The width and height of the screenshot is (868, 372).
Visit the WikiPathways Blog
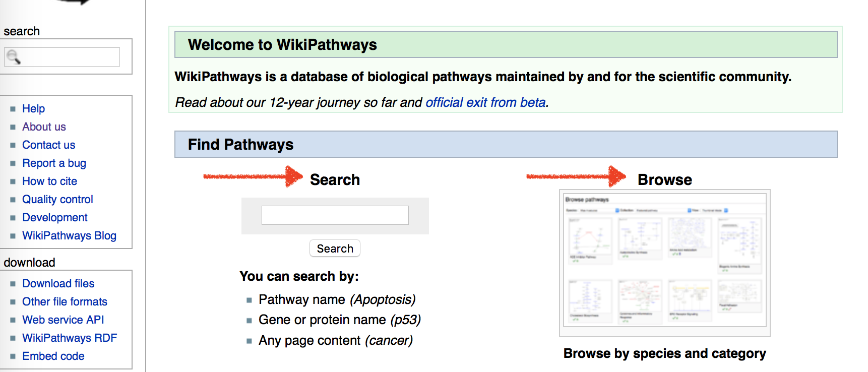click(x=69, y=236)
